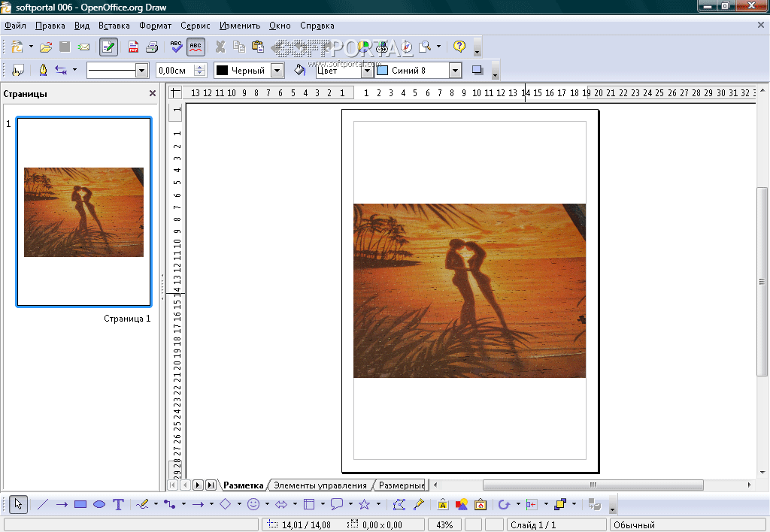Open the Line pen dialog icon
The width and height of the screenshot is (770, 532).
43,70
